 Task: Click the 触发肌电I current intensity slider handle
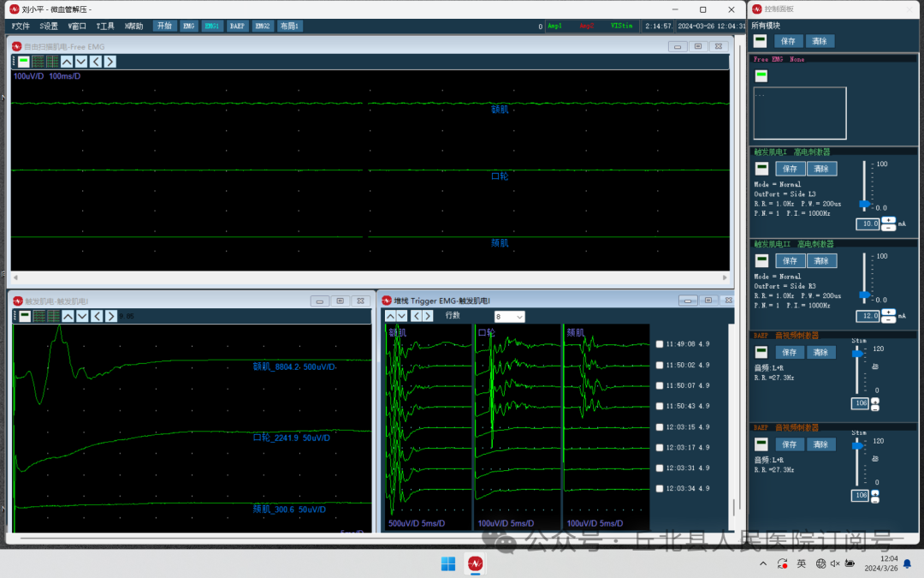point(864,204)
